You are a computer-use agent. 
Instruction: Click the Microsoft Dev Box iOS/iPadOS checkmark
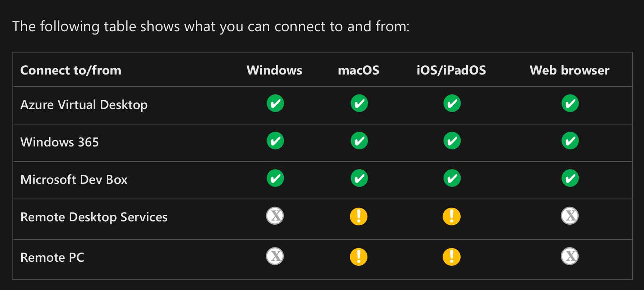click(452, 178)
